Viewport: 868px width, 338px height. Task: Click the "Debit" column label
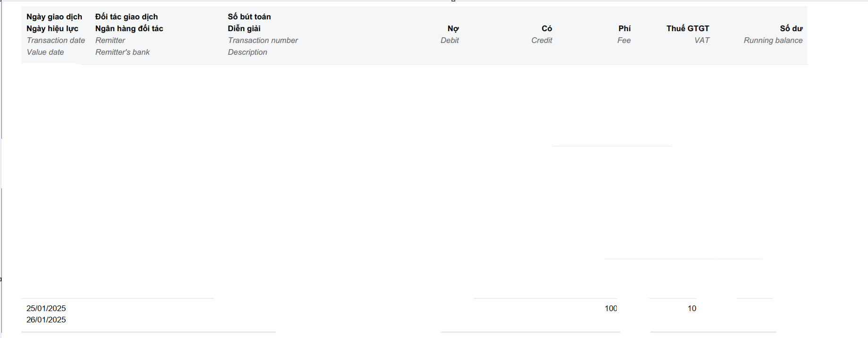point(450,41)
